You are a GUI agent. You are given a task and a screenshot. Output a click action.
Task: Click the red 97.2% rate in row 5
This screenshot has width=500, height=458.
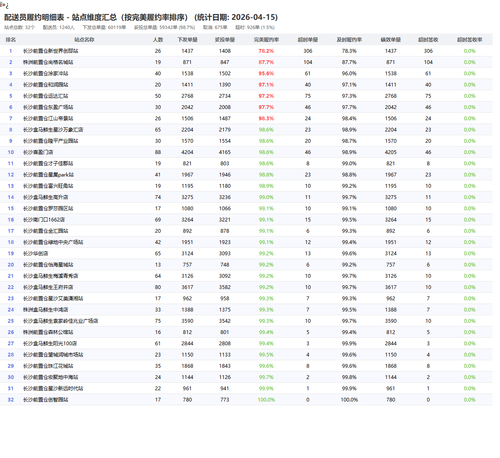(x=266, y=96)
